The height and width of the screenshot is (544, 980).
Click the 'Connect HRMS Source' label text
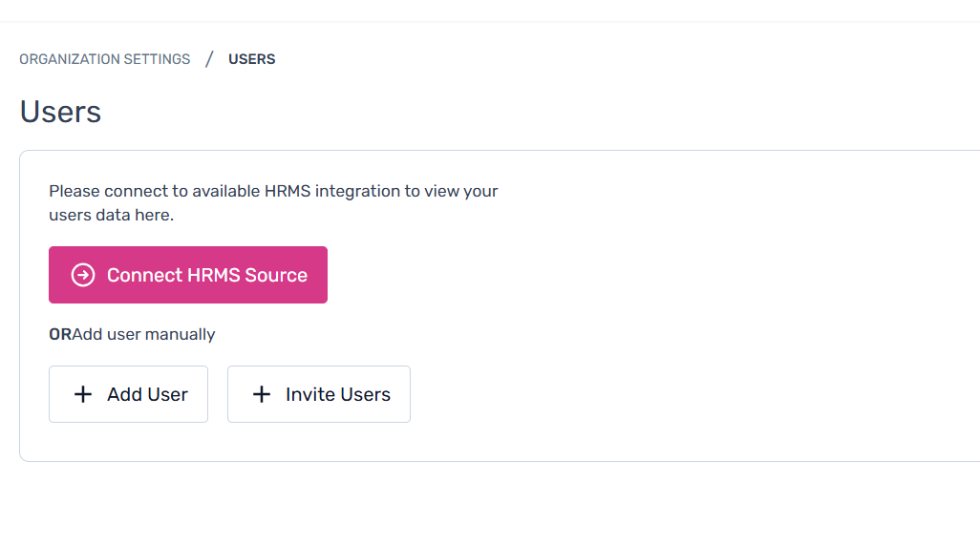(207, 275)
